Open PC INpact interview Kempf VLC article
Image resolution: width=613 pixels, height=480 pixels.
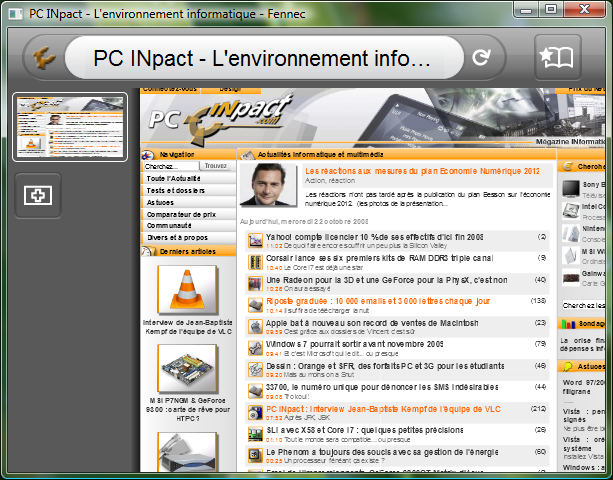(x=383, y=409)
